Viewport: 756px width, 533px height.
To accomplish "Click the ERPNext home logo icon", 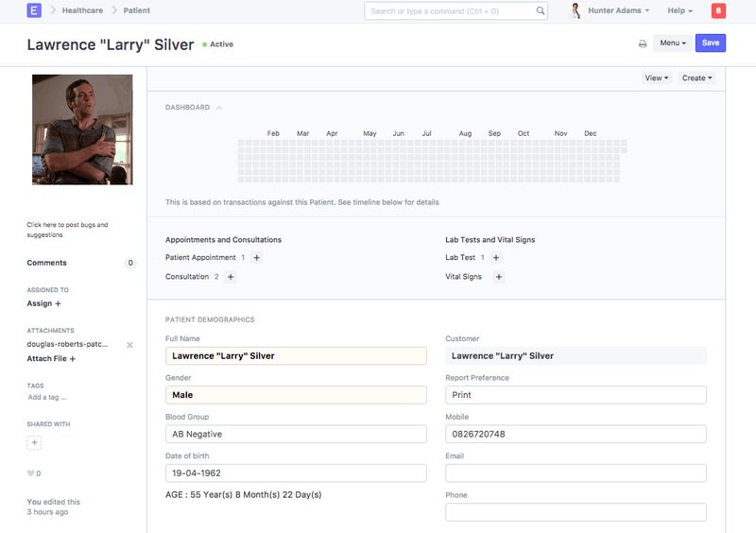I will (x=35, y=10).
